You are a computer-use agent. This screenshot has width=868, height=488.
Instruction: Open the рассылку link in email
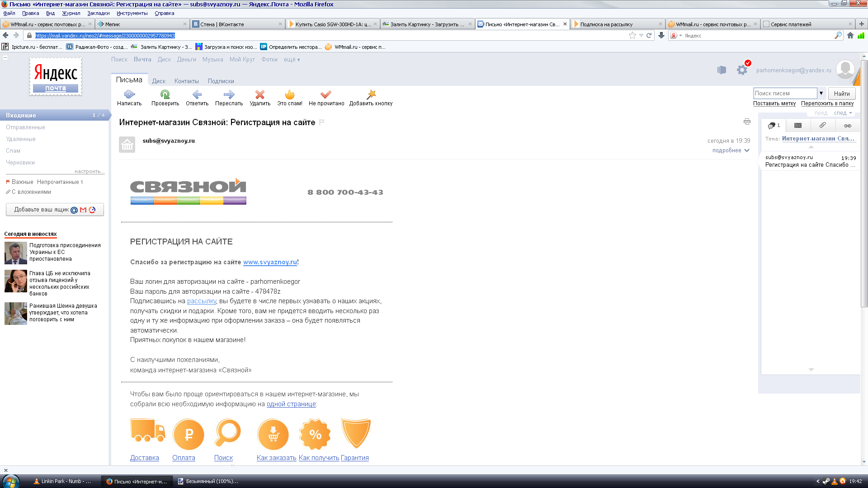(202, 301)
